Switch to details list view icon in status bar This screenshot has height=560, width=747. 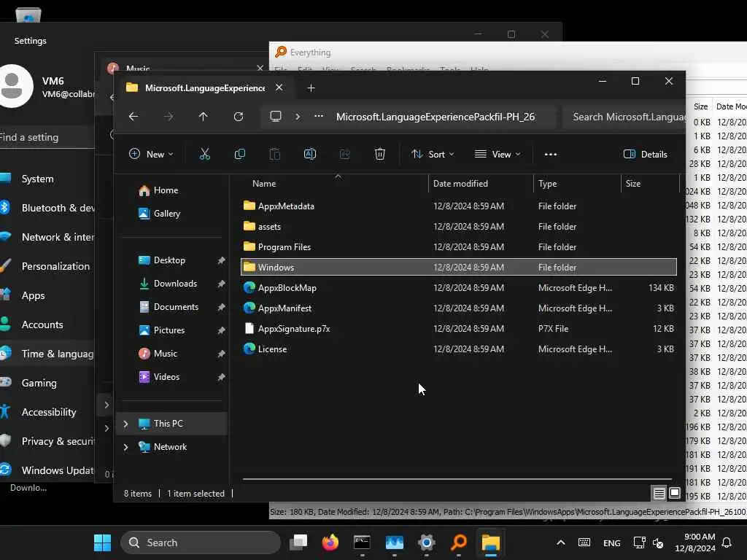[659, 494]
